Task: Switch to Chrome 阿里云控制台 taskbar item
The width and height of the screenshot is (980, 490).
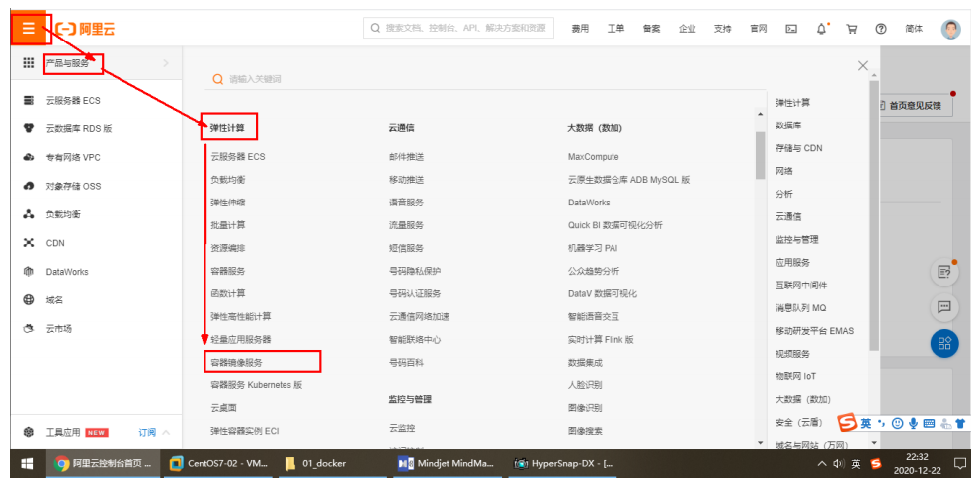Action: click(x=103, y=464)
